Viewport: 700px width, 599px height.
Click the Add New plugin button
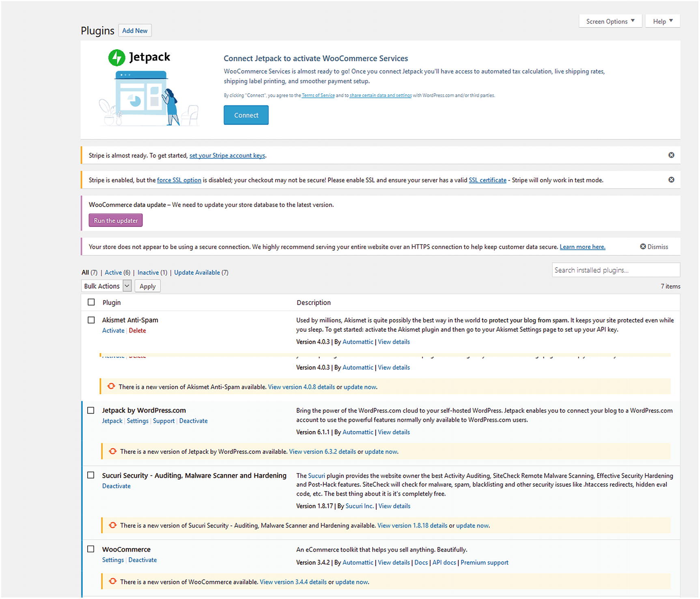pyautogui.click(x=135, y=31)
